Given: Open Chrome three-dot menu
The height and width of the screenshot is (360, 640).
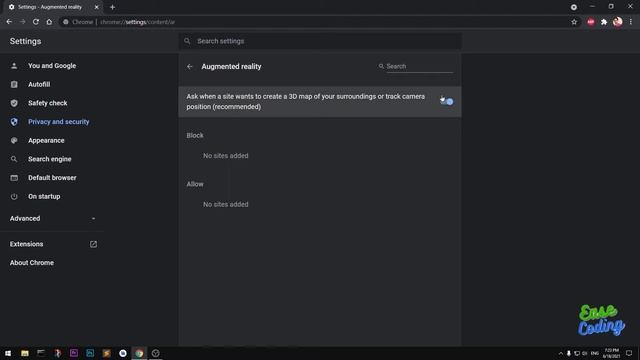Looking at the screenshot, I should 631,22.
